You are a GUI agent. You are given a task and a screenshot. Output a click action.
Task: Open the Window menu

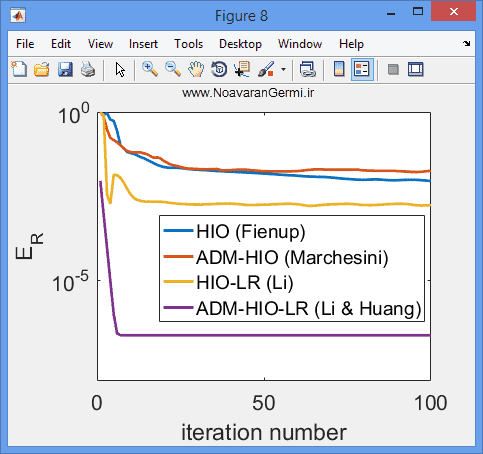pos(300,44)
